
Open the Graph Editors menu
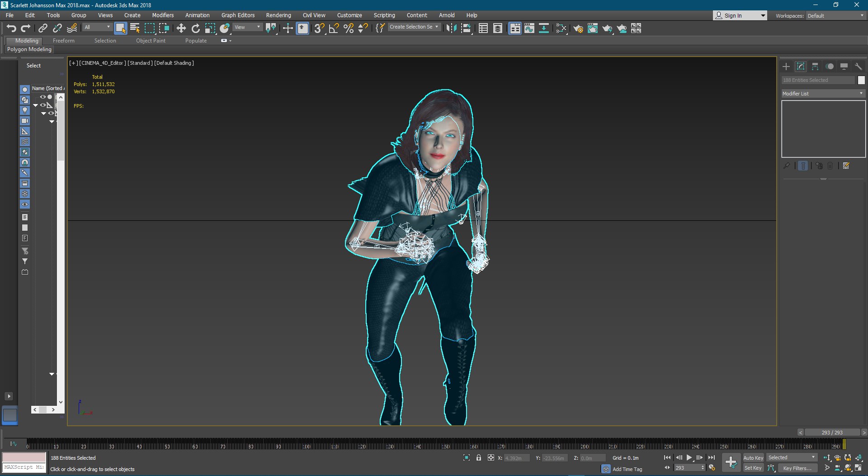point(238,15)
